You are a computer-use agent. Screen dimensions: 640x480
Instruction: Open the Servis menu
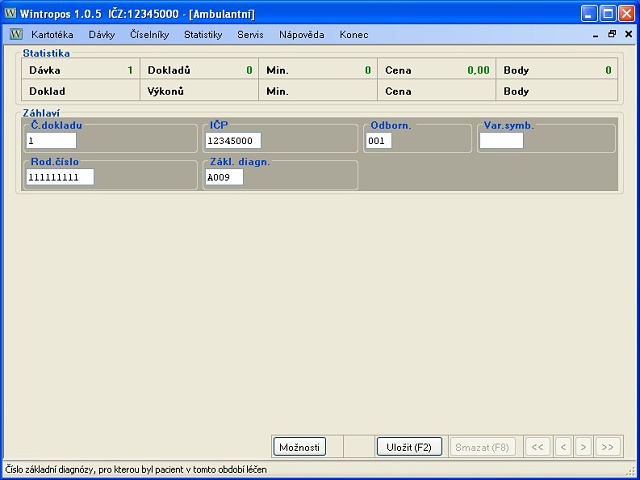tap(250, 35)
